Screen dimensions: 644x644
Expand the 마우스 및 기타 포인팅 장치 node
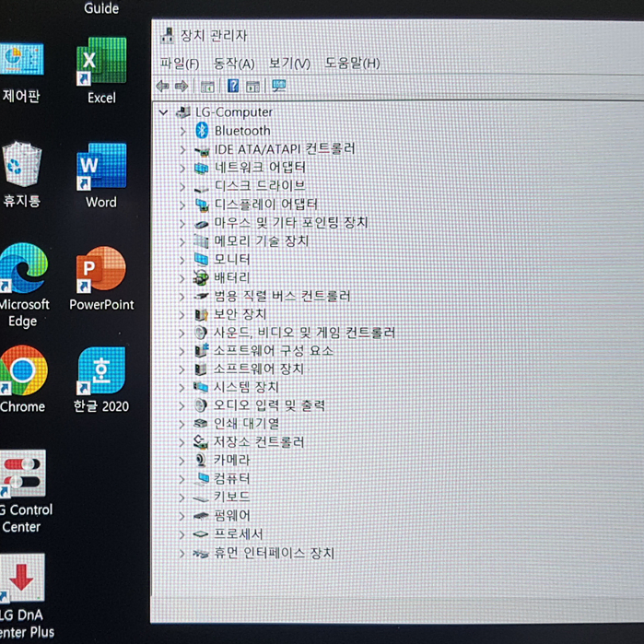click(182, 224)
